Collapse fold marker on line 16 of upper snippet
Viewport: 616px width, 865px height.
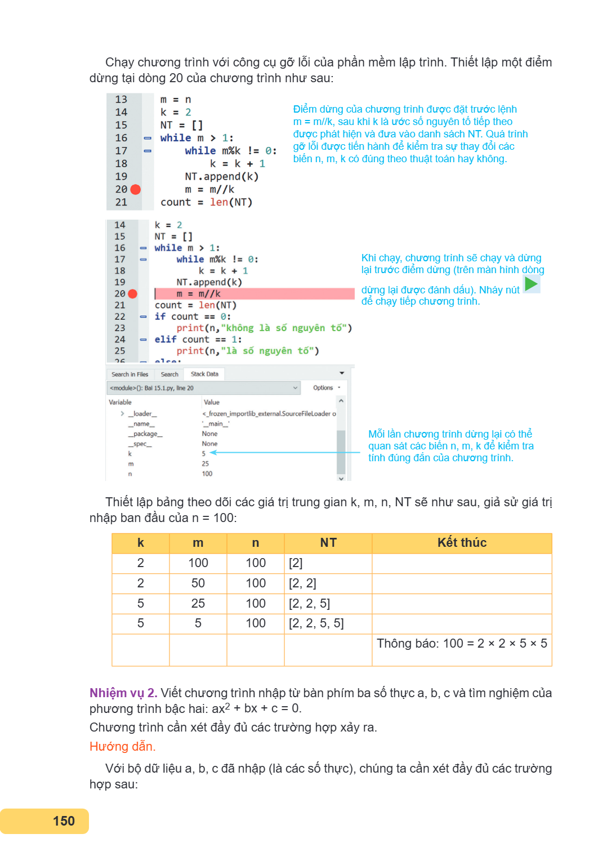click(x=148, y=138)
